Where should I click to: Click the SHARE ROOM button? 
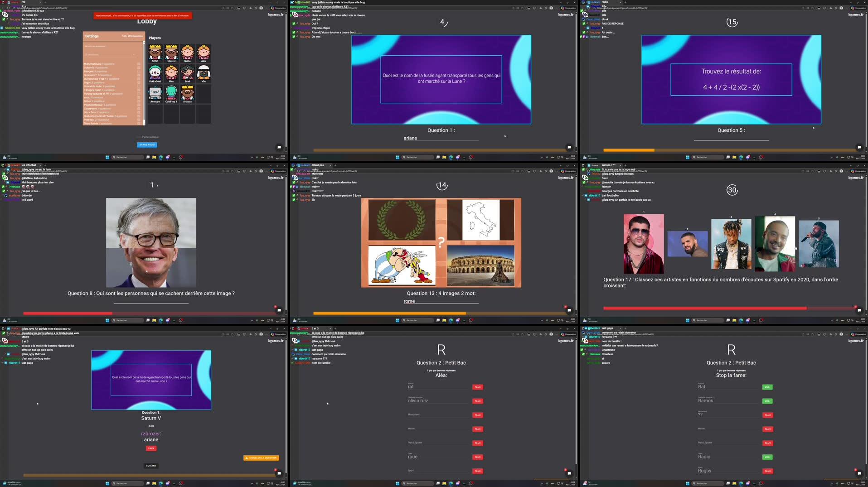[146, 144]
